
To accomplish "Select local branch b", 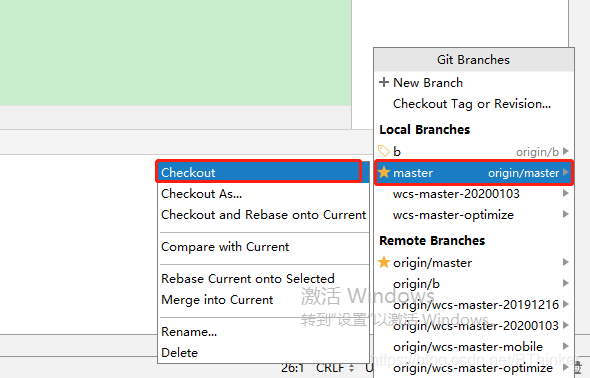I will coord(474,152).
